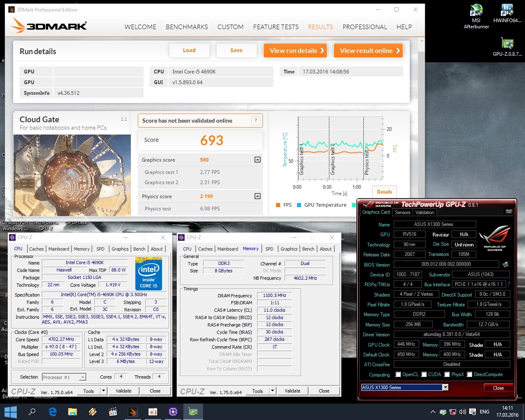Enable the PhysX checkbox in GPU-Z
Viewport: 525px width, 420px height.
pos(447,374)
